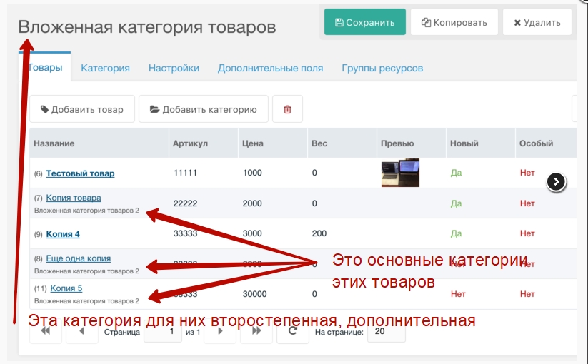The image size is (588, 364).
Task: Click the black right-arrow circle icon
Action: (x=557, y=182)
